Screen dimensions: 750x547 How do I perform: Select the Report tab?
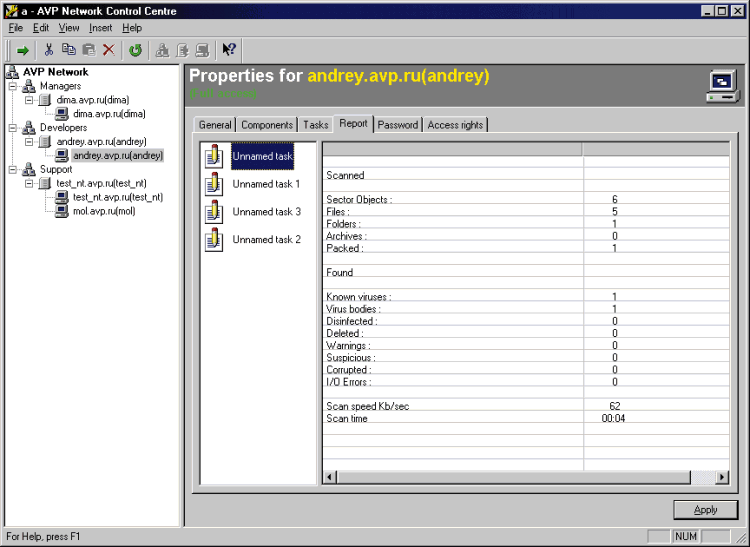pyautogui.click(x=353, y=123)
